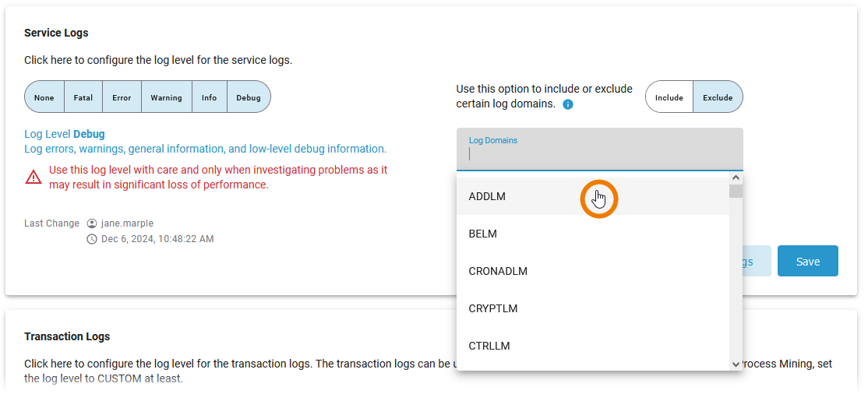Click into the Log Domains field
Viewport: 868px width, 394px height.
pos(599,153)
